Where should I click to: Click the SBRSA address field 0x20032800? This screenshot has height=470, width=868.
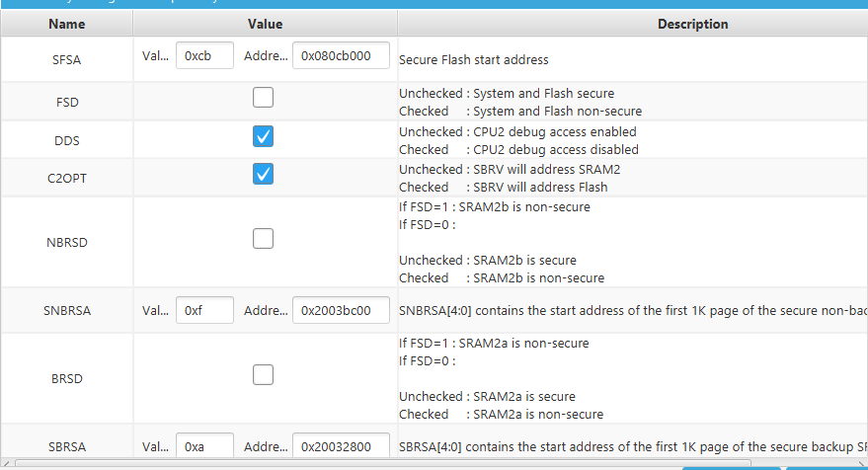[341, 445]
